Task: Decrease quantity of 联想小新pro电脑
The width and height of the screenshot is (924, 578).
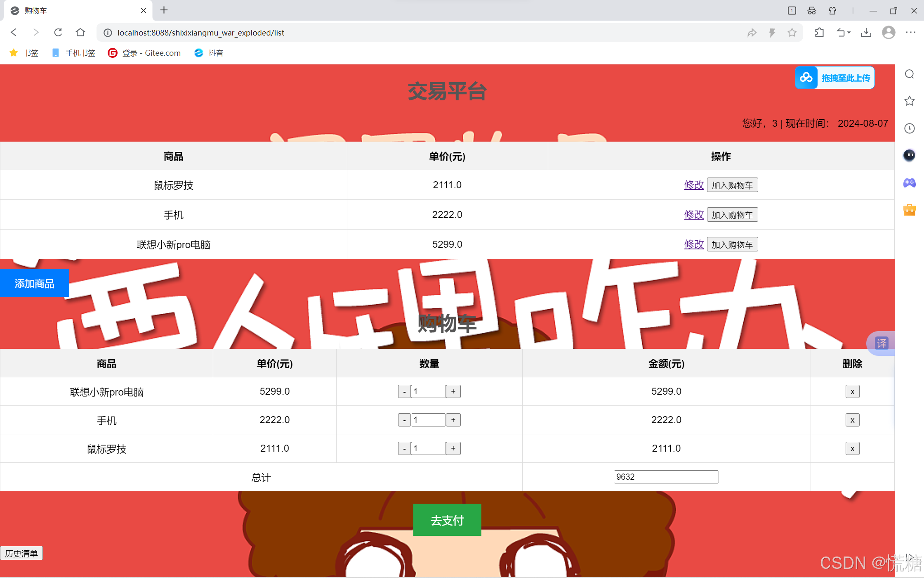Action: point(404,391)
